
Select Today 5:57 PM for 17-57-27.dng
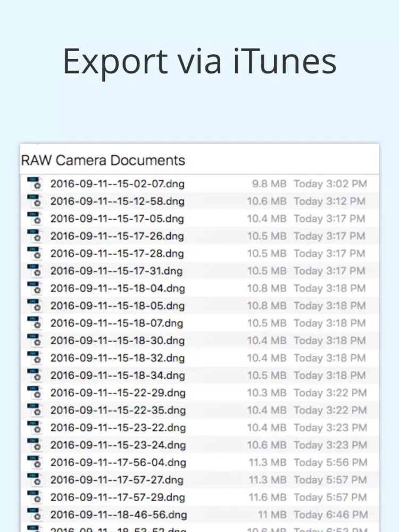pyautogui.click(x=330, y=480)
